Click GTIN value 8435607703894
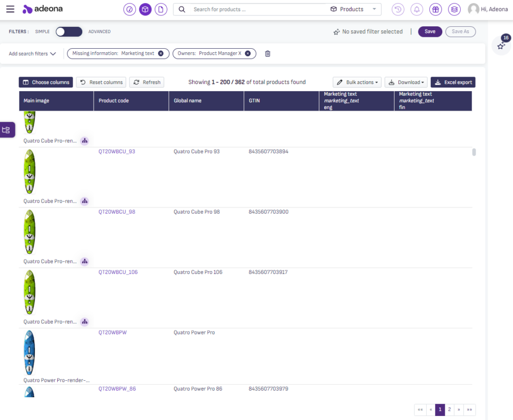The height and width of the screenshot is (420, 513). 268,151
